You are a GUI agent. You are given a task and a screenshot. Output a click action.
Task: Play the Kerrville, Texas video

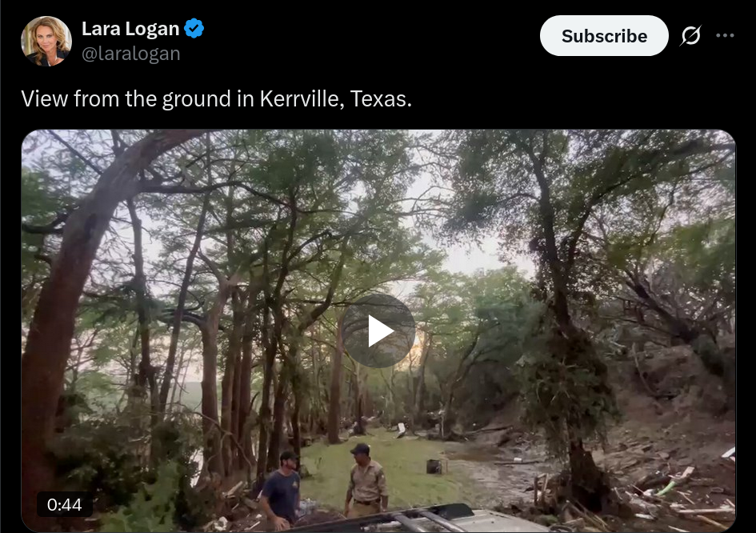[378, 331]
